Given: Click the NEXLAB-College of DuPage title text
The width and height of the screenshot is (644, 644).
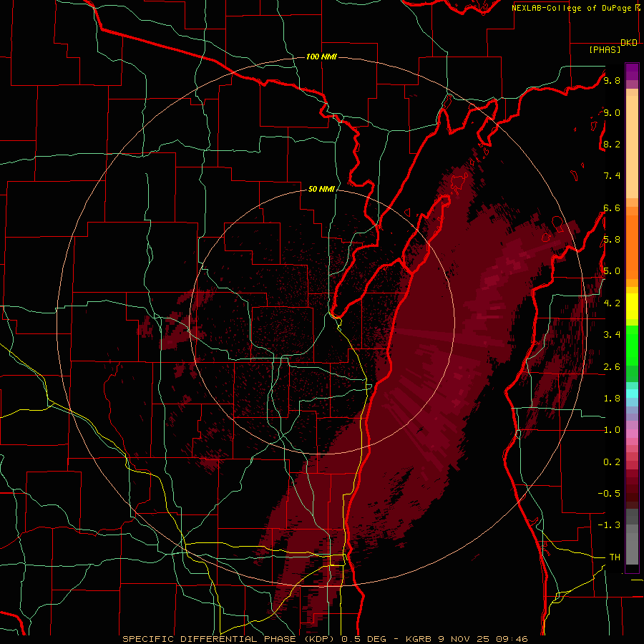Looking at the screenshot, I should point(575,8).
